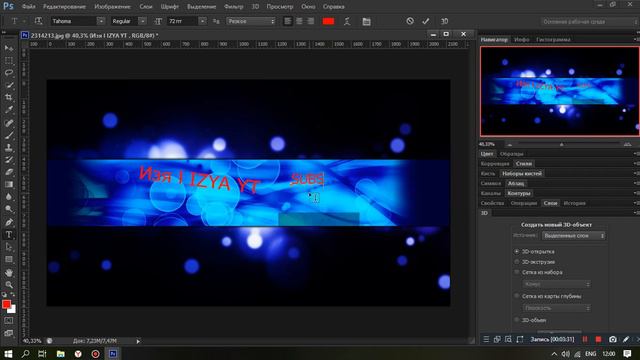Select the Eyedropper tool
The height and width of the screenshot is (360, 640).
[9, 109]
